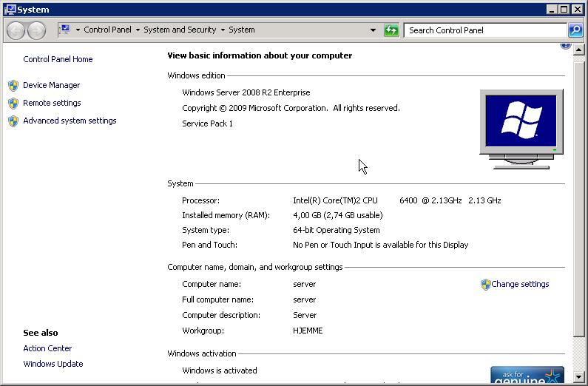Click the shield icon beside Device Manager
Screen dimensions: 588x386
point(13,86)
